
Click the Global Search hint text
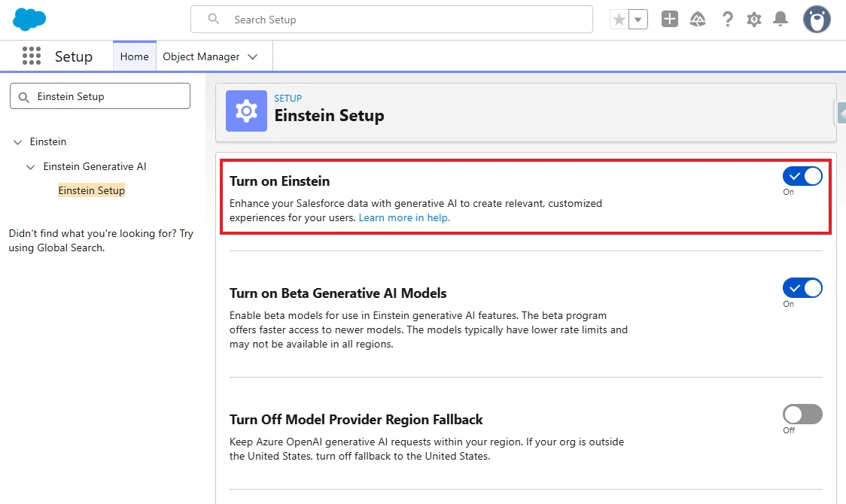click(101, 241)
